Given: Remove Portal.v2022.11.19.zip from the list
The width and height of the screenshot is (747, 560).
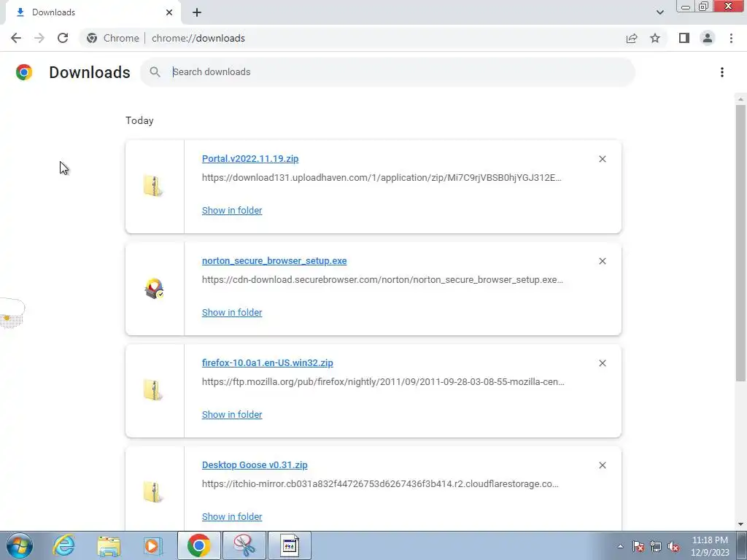Looking at the screenshot, I should point(602,159).
